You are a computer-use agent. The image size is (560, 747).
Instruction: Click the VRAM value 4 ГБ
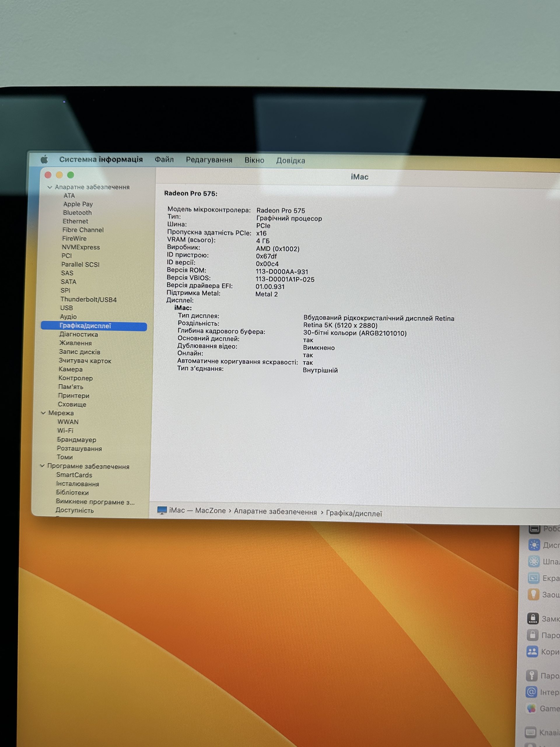point(262,241)
